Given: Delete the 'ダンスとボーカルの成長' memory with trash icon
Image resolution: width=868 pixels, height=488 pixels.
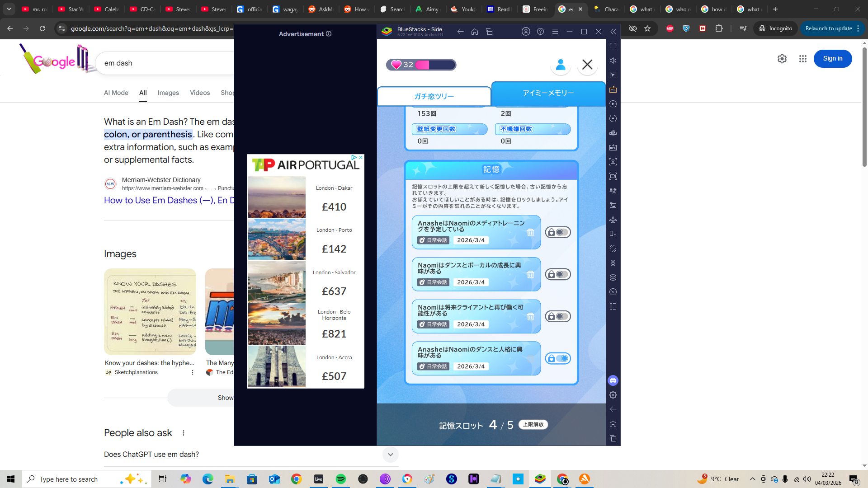Looking at the screenshot, I should tap(530, 274).
